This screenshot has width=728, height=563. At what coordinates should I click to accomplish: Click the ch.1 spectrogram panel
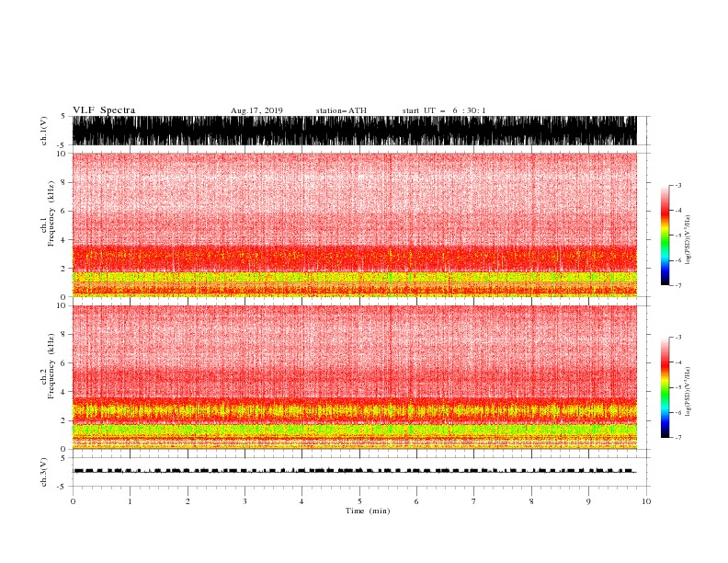[354, 224]
